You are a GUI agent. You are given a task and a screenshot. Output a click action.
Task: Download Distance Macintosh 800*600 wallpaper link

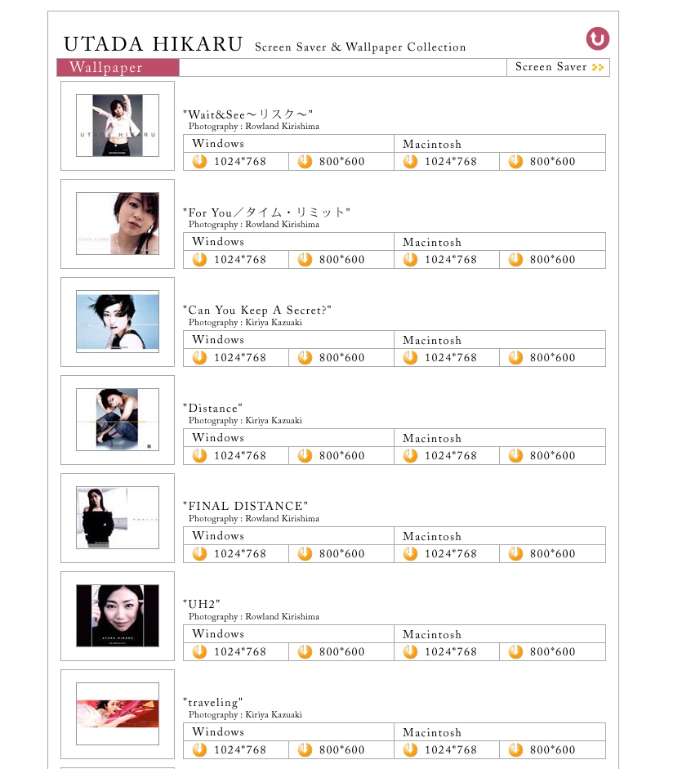coord(552,455)
